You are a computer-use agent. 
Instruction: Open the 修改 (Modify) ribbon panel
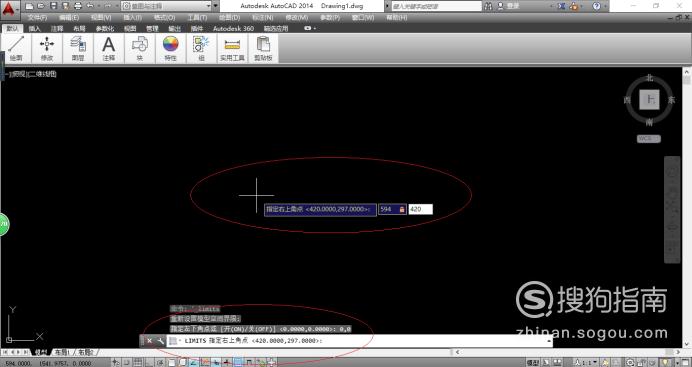coord(47,48)
